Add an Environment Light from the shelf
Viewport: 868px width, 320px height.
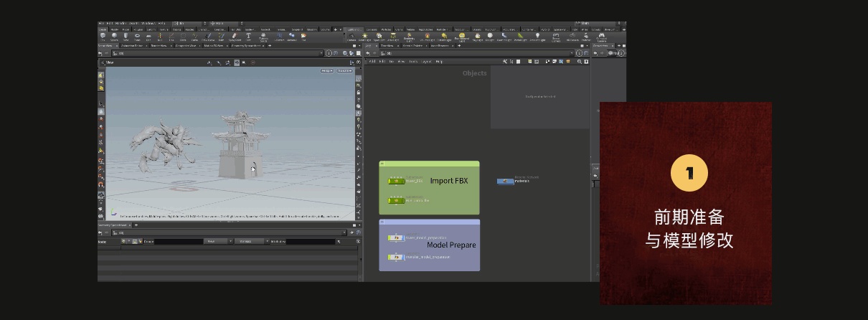tap(462, 37)
